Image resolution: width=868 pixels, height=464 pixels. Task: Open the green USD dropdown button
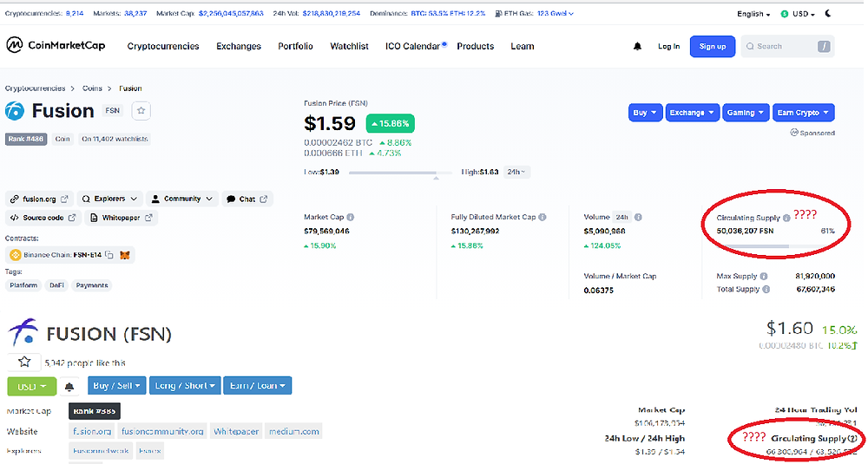coord(31,386)
